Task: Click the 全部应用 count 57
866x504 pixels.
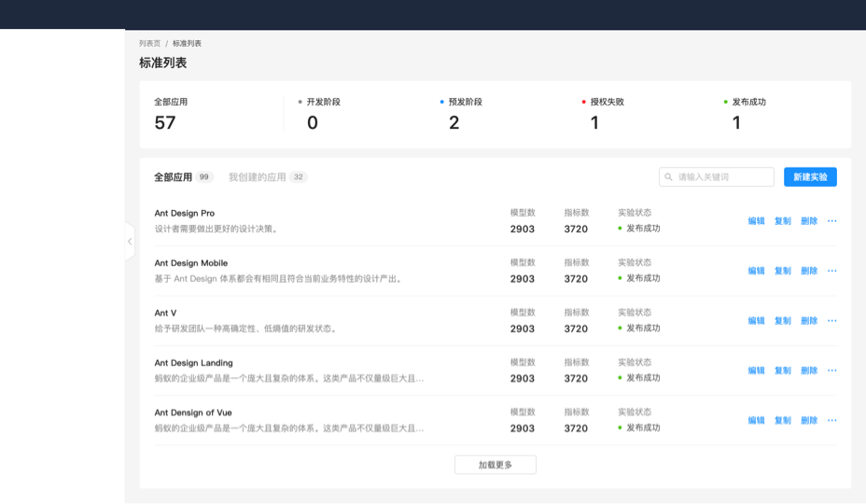Action: click(165, 122)
